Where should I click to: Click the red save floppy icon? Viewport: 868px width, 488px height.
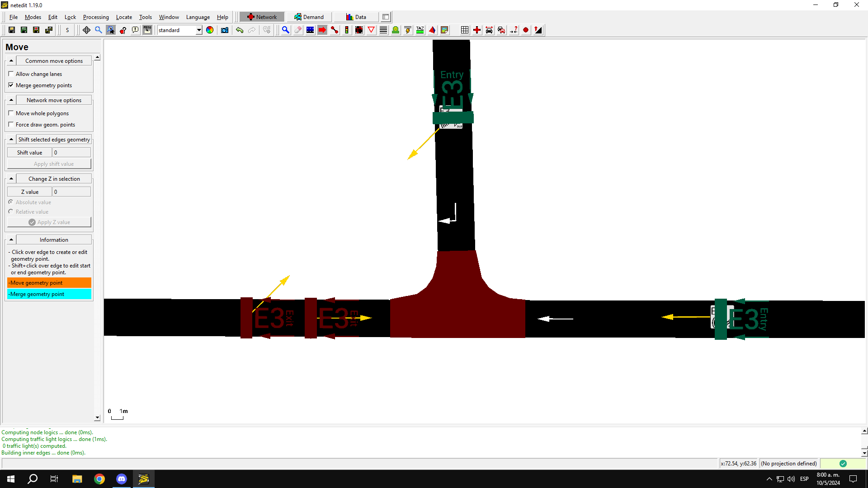click(x=36, y=30)
